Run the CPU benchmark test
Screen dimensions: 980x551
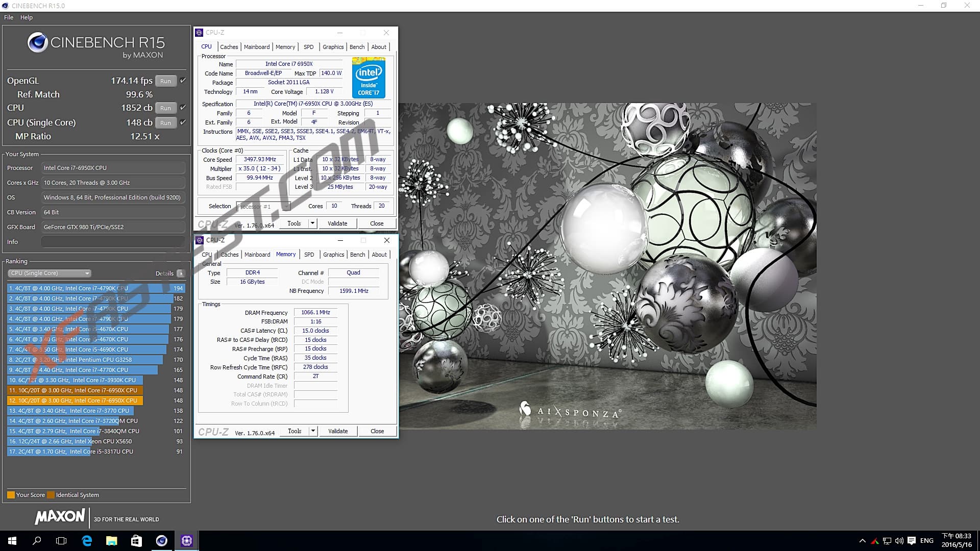[x=165, y=108]
